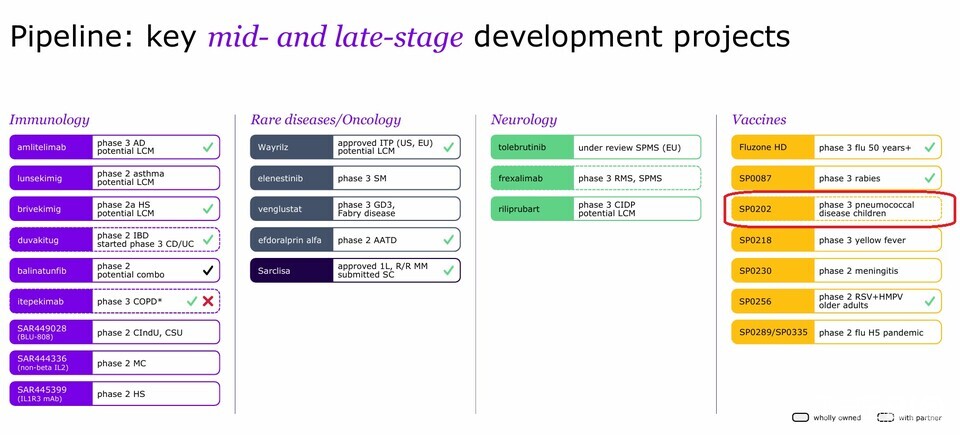Click the dark Sarclisa name box
Viewport: 960px width, 435px height.
[290, 270]
